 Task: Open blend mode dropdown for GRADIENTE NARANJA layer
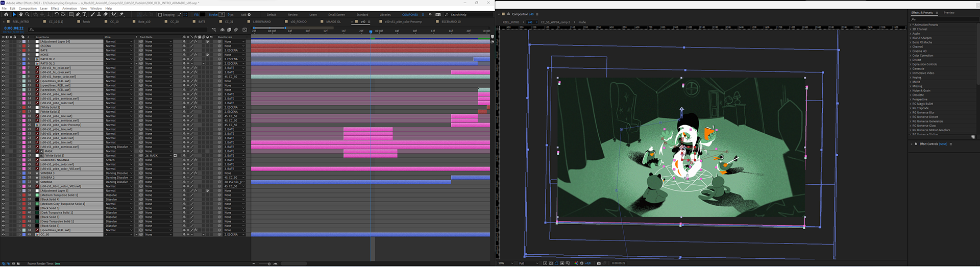click(x=119, y=160)
